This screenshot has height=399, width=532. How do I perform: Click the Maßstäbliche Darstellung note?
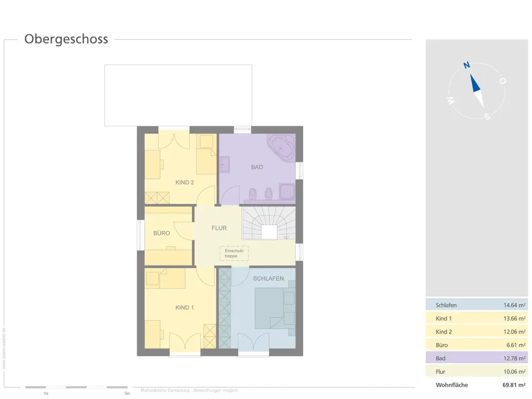[189, 390]
